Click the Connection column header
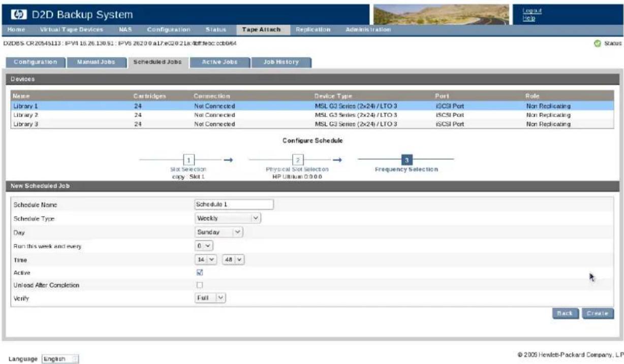 (x=212, y=96)
